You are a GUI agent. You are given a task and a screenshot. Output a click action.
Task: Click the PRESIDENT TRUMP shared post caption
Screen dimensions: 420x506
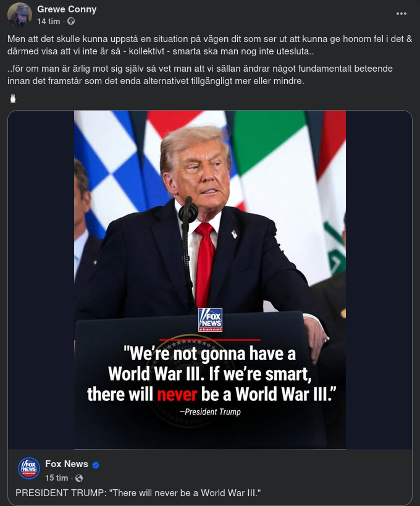138,493
